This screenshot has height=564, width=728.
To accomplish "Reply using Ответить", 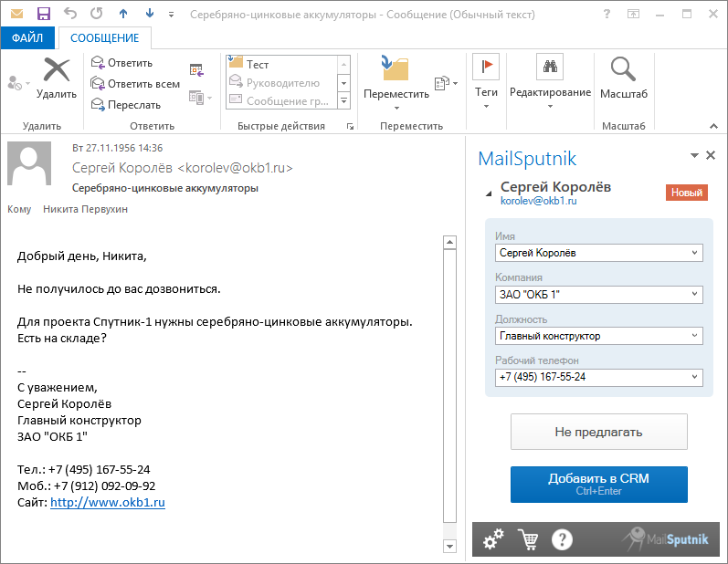I will tap(122, 63).
